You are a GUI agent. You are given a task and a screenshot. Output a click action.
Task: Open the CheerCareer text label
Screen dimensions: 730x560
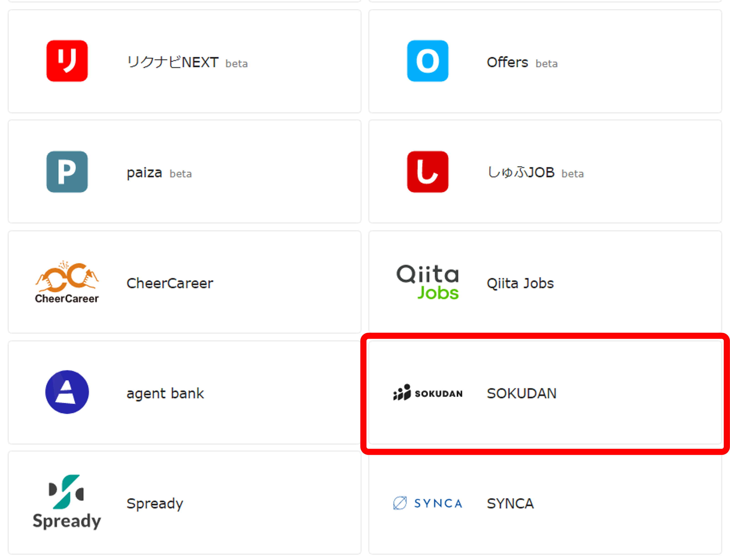(170, 283)
